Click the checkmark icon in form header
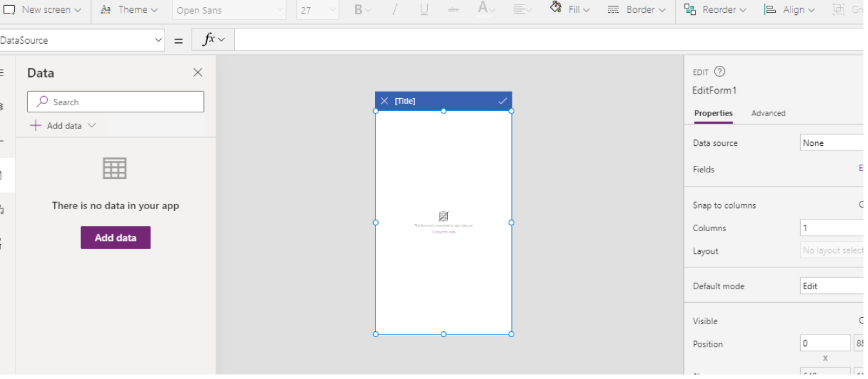Image resolution: width=868 pixels, height=379 pixels. [503, 101]
